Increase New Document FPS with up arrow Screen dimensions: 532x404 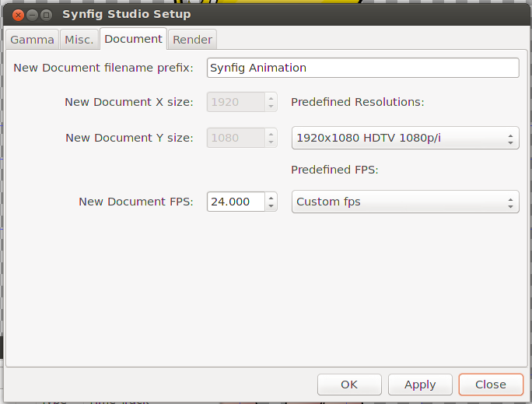271,197
